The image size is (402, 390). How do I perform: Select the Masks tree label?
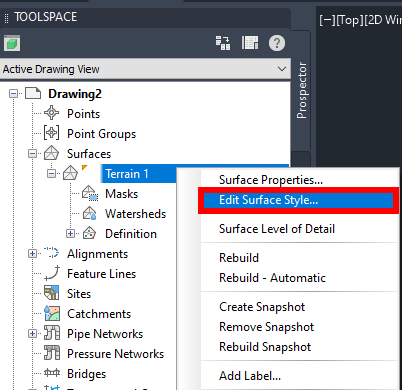[121, 194]
